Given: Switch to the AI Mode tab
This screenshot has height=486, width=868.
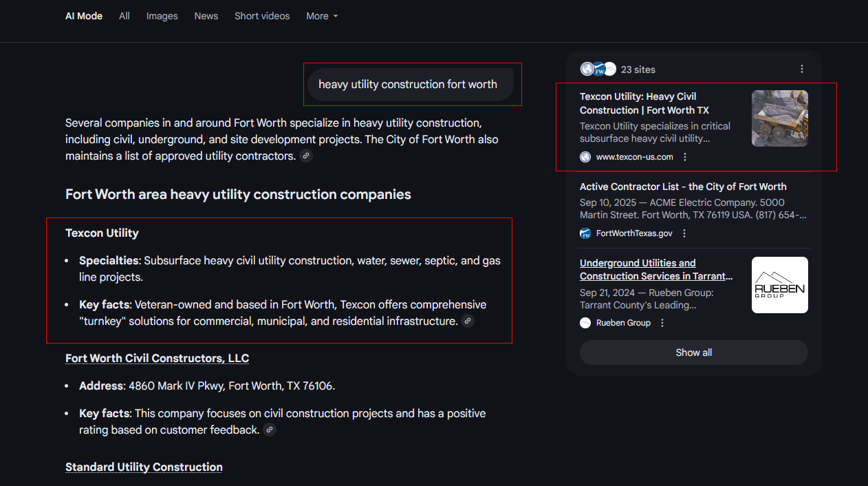Looking at the screenshot, I should (84, 16).
